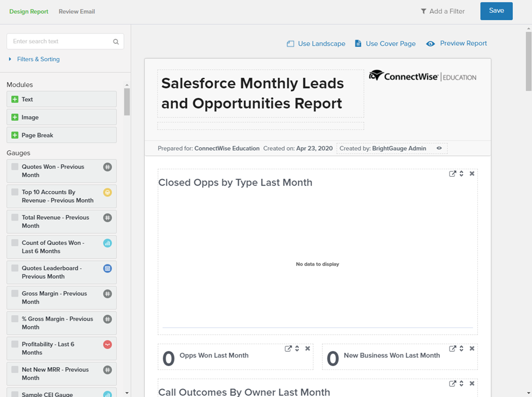Viewport: 532px width, 397px height.
Task: Click the search magnifier icon
Action: [116, 42]
